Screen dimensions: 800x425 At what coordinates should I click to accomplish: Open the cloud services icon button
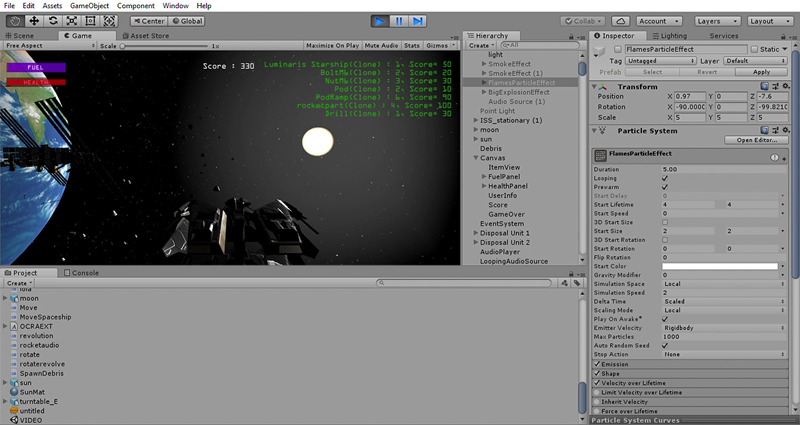[x=619, y=20]
